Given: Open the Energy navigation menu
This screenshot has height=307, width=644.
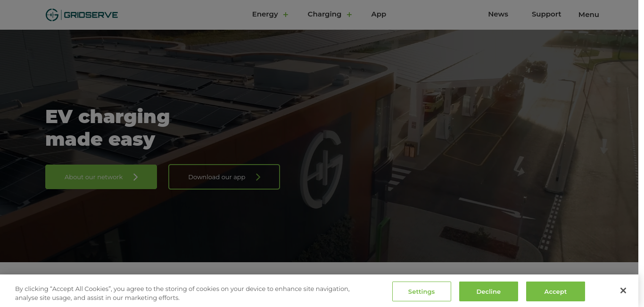Looking at the screenshot, I should click(265, 14).
